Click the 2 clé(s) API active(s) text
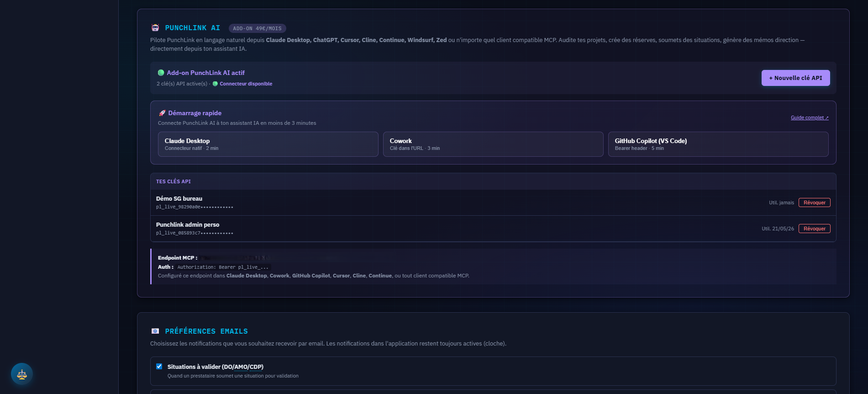The height and width of the screenshot is (394, 868). (182, 84)
